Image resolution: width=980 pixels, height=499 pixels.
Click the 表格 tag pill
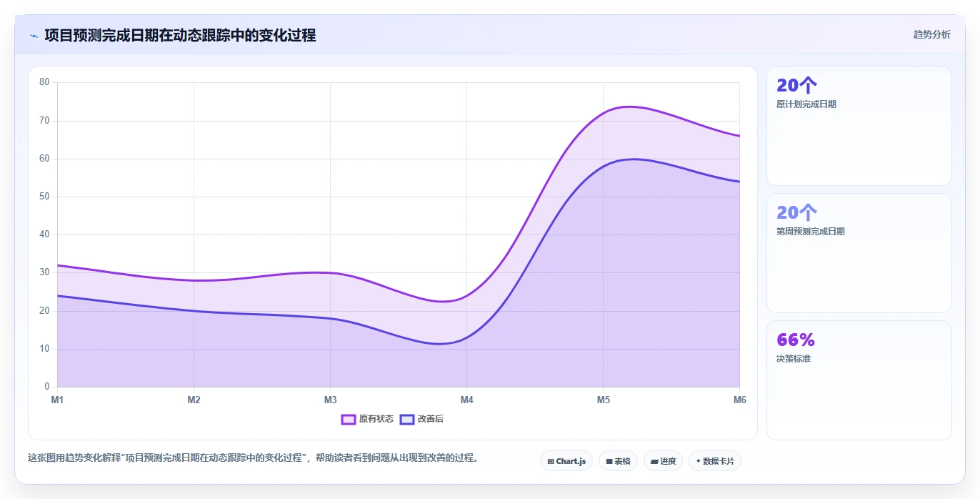click(x=618, y=461)
